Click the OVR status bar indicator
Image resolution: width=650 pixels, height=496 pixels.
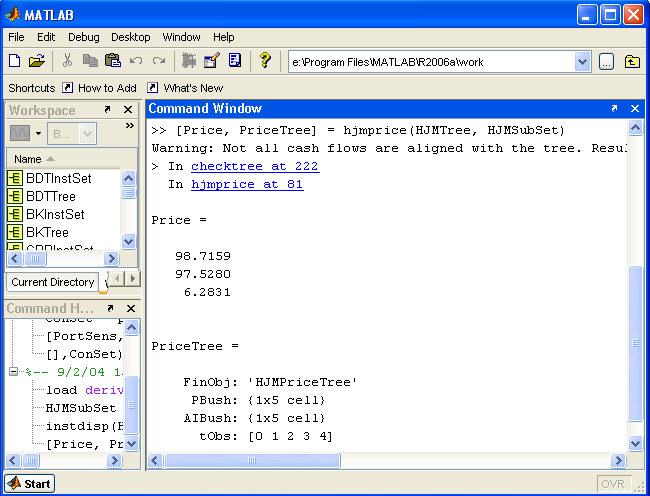613,484
